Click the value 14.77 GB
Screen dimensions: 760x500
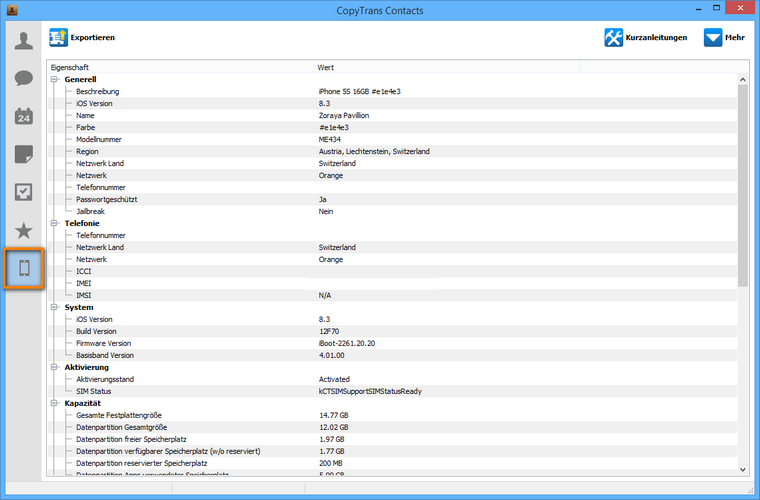333,415
